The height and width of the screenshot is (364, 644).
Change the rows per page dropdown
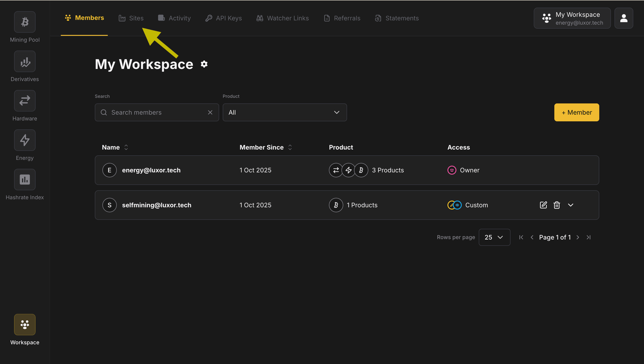(494, 237)
